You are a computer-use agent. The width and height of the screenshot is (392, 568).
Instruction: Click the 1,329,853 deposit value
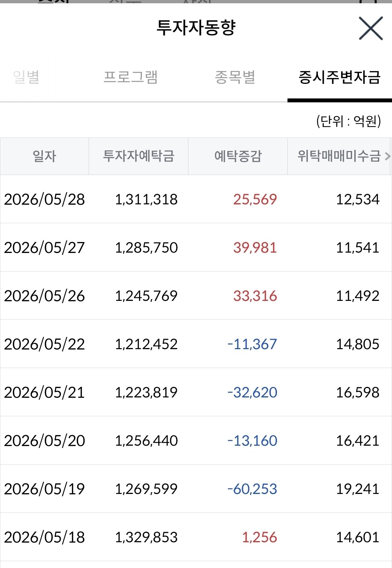(146, 537)
